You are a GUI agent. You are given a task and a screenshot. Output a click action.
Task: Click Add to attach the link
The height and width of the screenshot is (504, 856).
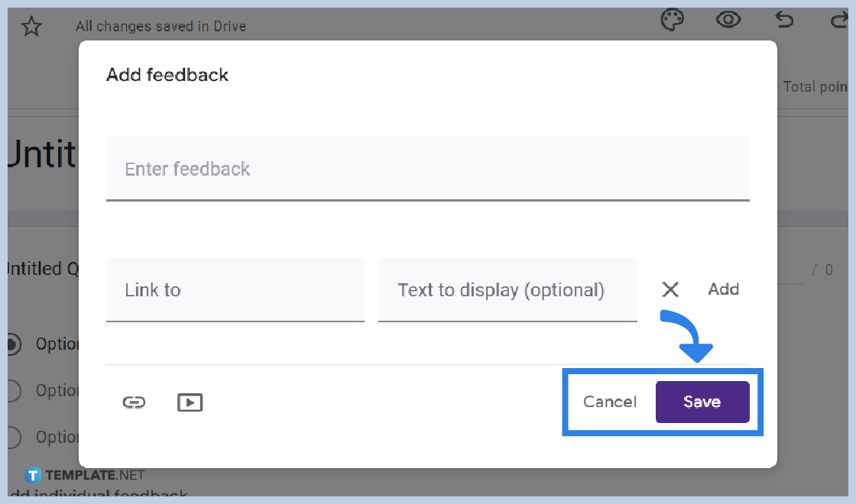pos(722,289)
